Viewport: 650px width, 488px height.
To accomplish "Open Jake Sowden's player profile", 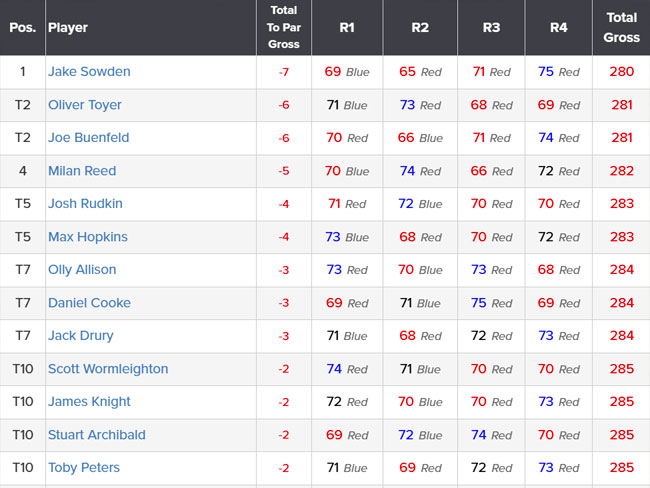I will 89,71.
